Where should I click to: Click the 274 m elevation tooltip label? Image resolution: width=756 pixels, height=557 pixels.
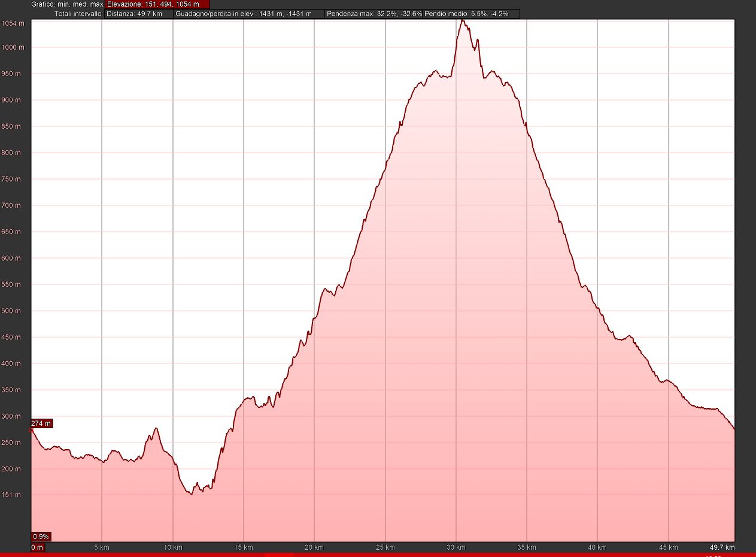coord(41,423)
